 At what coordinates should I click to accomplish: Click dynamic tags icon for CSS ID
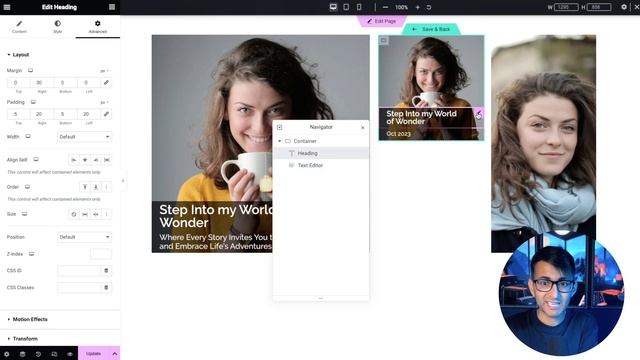pyautogui.click(x=106, y=271)
